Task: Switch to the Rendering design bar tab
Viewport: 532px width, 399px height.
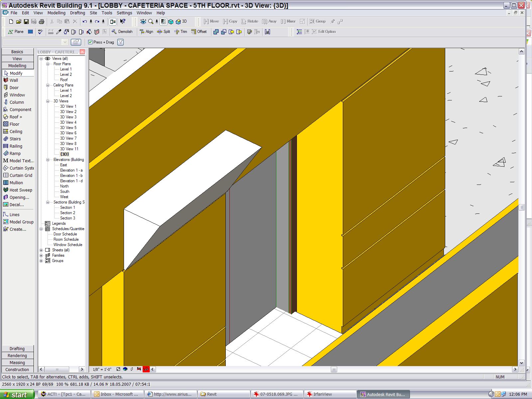Action: coord(17,355)
